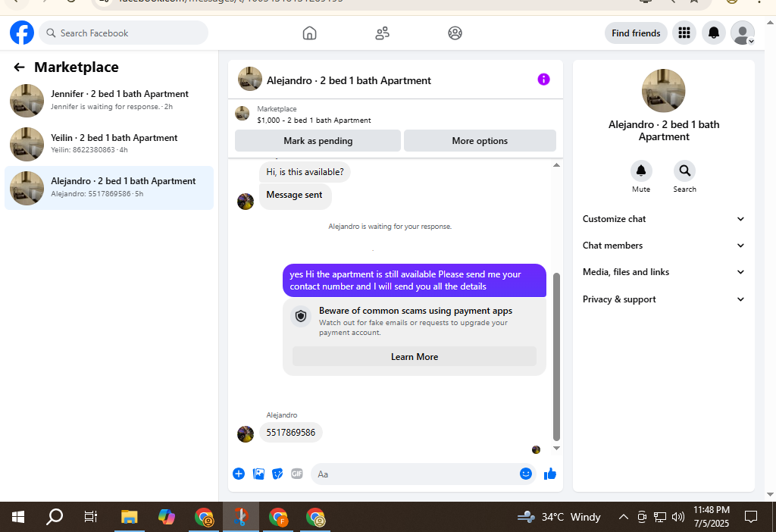Image resolution: width=776 pixels, height=532 pixels.
Task: Open the notifications bell in header
Action: click(x=714, y=33)
